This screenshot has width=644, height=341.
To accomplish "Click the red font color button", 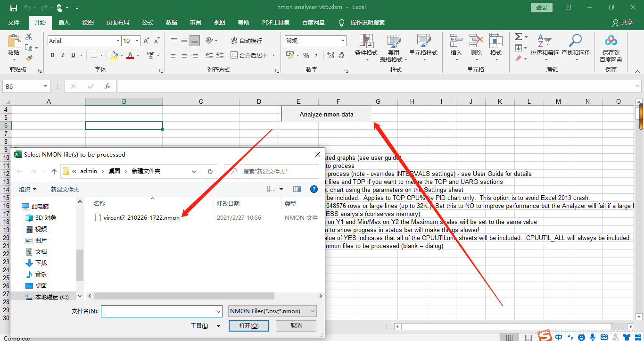I will [130, 55].
